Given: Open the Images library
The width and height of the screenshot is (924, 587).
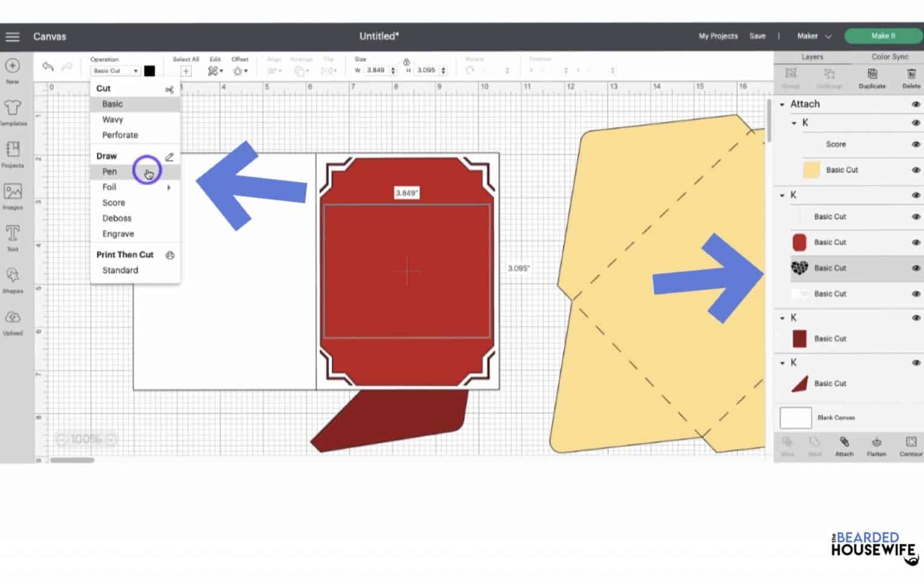Looking at the screenshot, I should coord(13,195).
